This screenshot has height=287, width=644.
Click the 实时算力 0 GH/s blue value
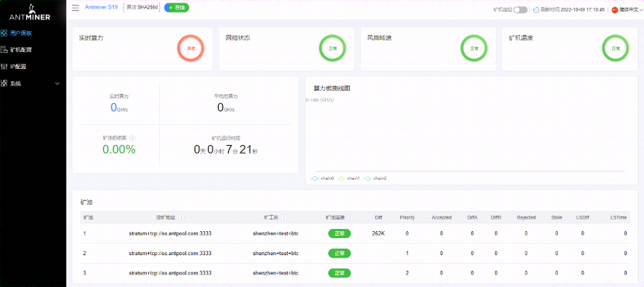(x=119, y=108)
